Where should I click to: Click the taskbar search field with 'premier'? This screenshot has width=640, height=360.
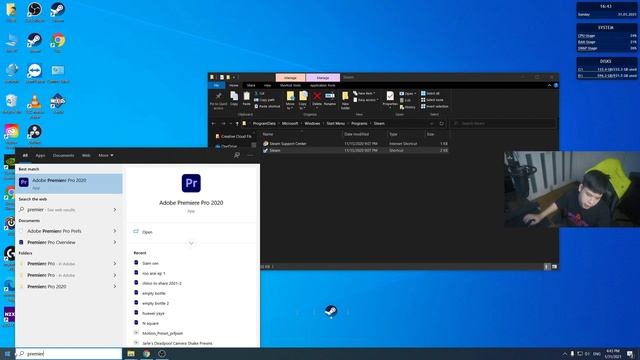tap(69, 354)
